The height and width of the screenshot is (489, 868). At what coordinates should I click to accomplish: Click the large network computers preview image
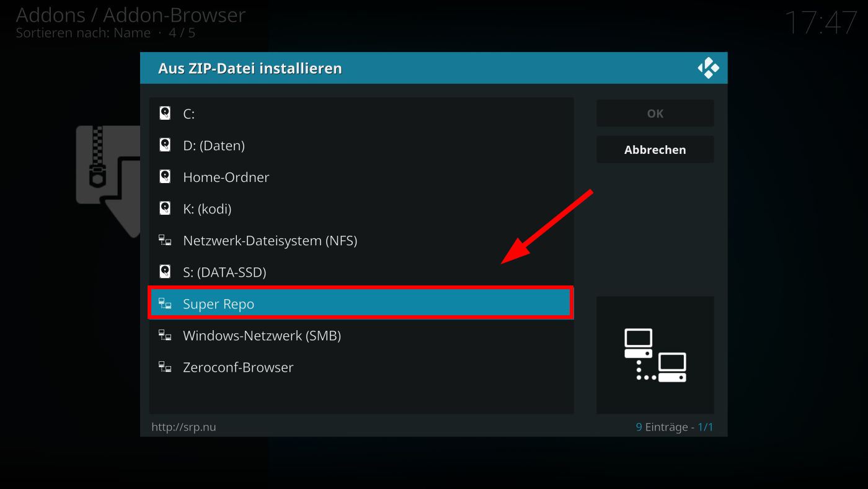tap(655, 355)
